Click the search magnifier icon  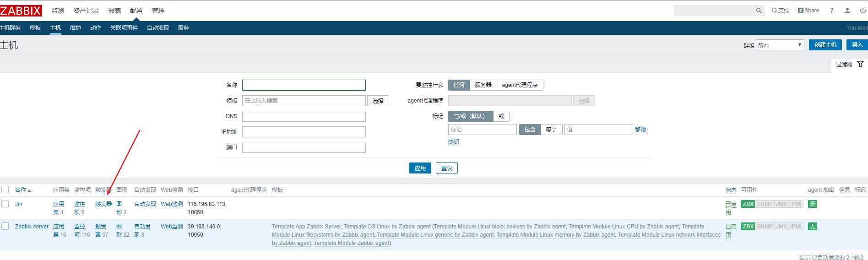(759, 11)
